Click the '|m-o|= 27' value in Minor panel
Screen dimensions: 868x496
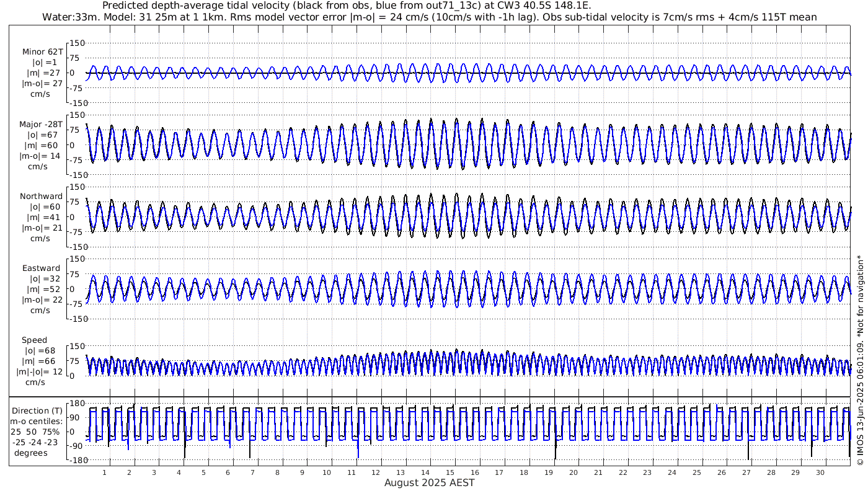pos(41,83)
